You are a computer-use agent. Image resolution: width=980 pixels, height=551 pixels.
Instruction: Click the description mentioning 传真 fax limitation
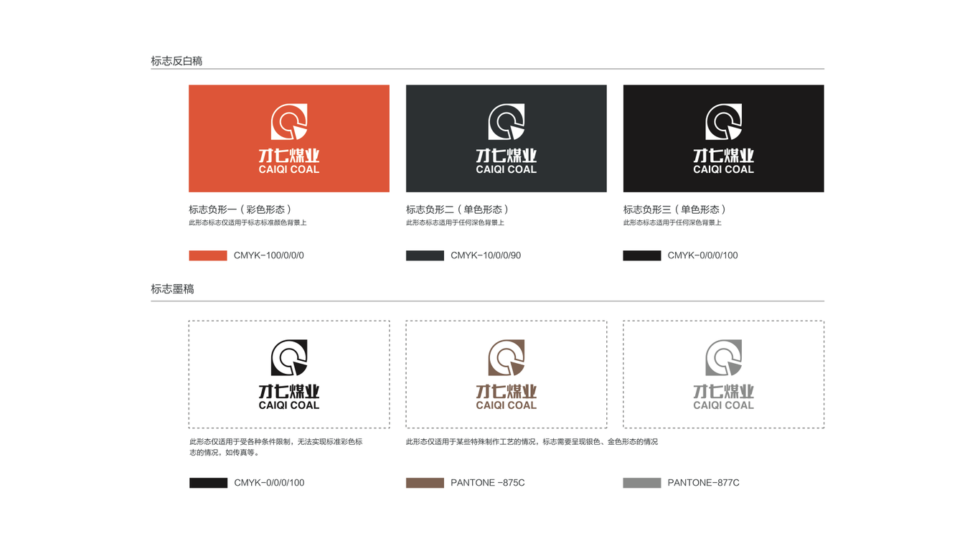coord(276,447)
